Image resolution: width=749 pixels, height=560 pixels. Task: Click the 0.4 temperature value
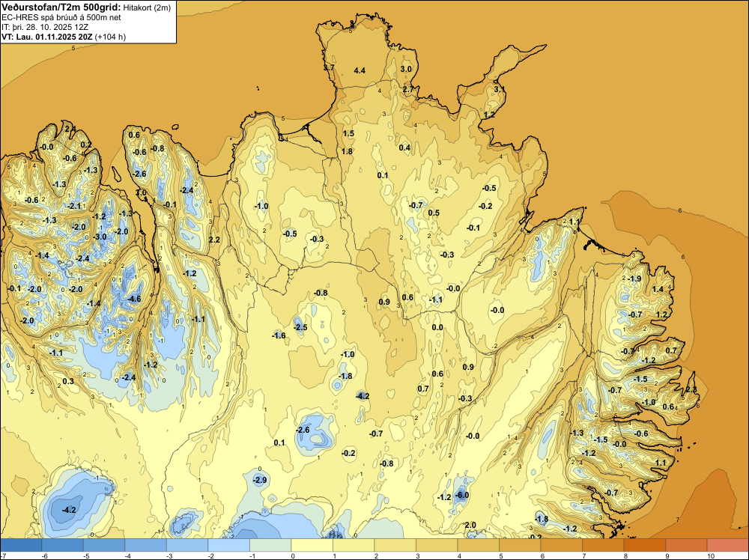pos(404,147)
